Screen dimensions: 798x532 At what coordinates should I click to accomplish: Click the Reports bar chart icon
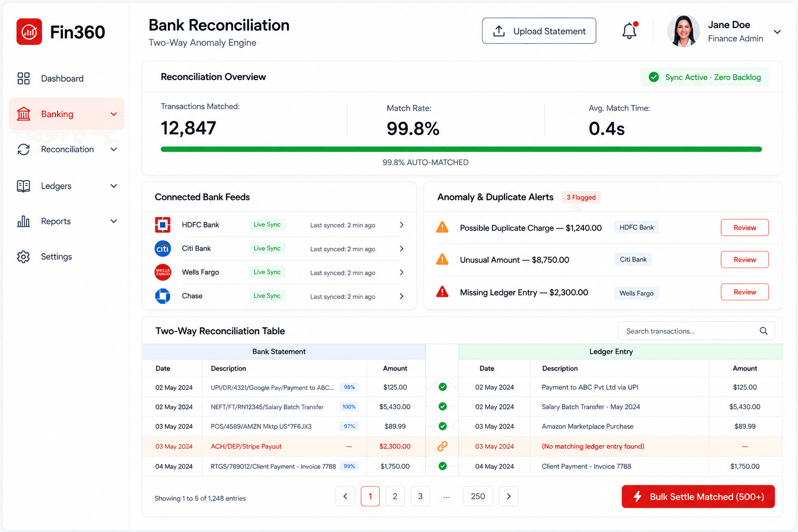click(x=23, y=221)
